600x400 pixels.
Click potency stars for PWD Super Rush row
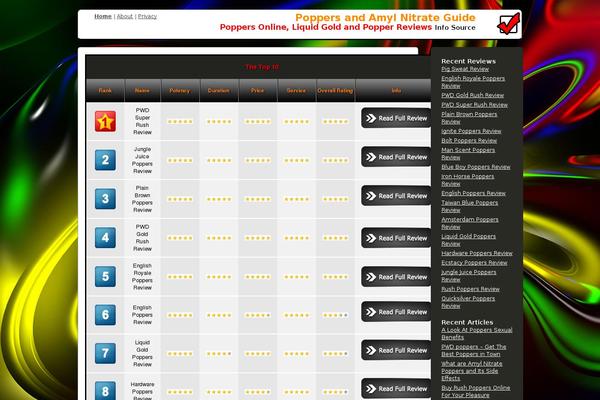[180, 122]
